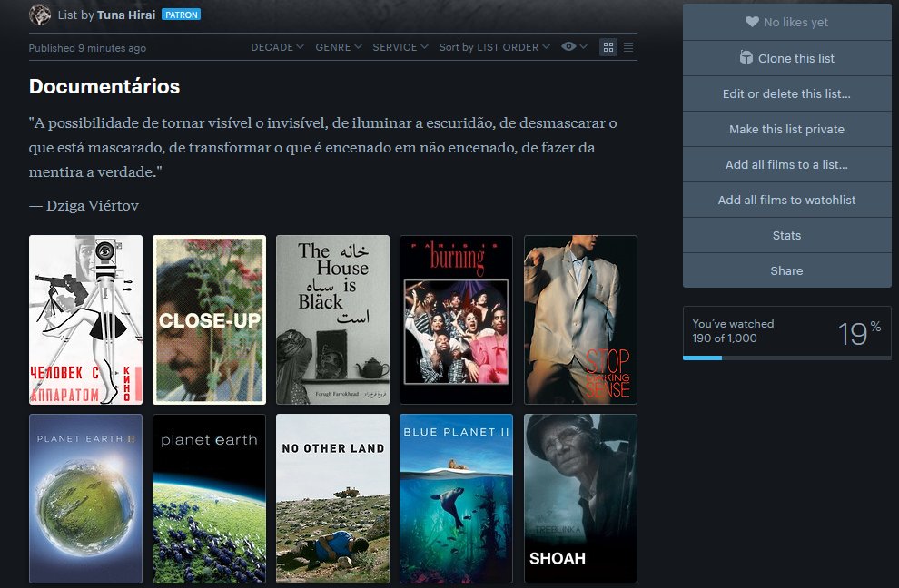Click 190 of 1,000 watched text
This screenshot has height=588, width=899.
724,338
